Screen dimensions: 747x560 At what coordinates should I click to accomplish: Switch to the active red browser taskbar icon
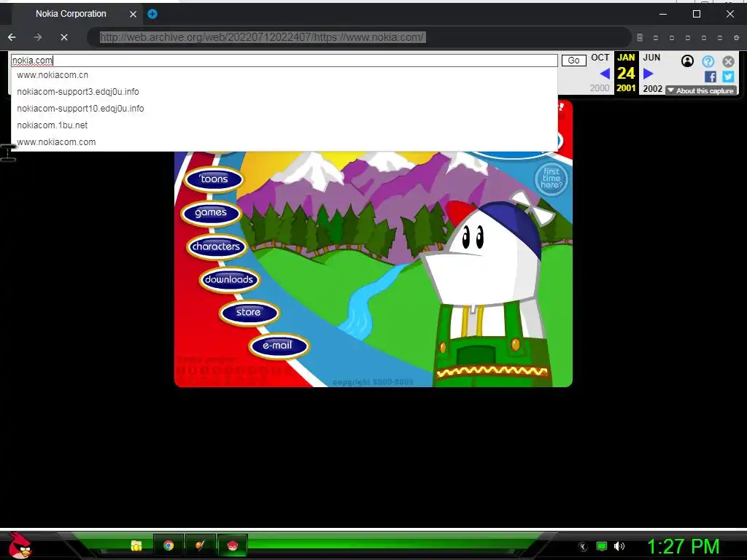point(233,545)
